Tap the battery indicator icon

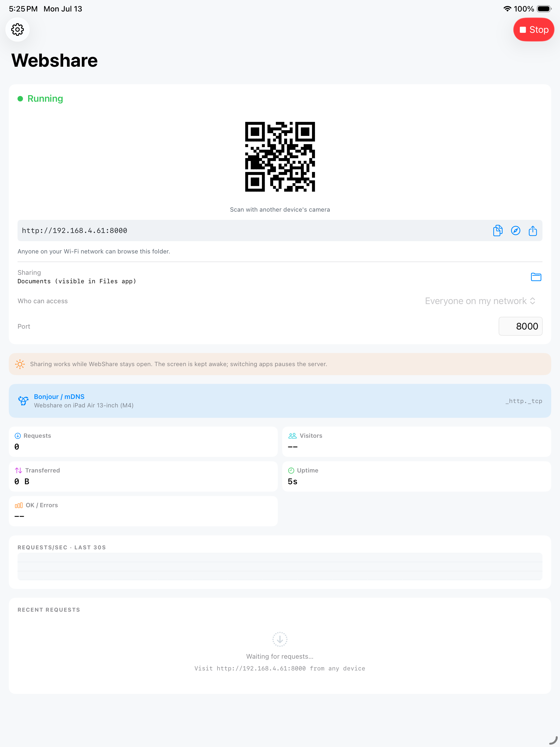click(x=544, y=9)
